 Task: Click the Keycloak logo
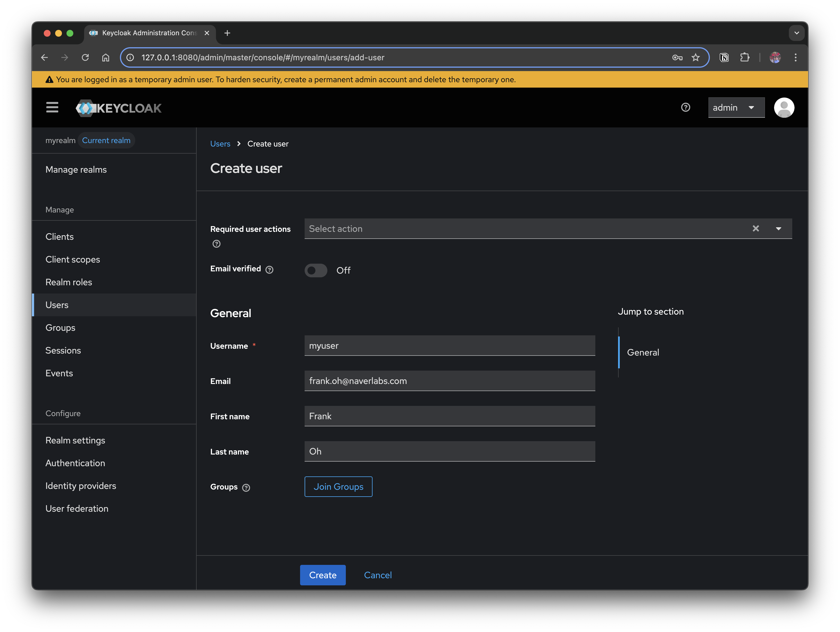point(118,108)
